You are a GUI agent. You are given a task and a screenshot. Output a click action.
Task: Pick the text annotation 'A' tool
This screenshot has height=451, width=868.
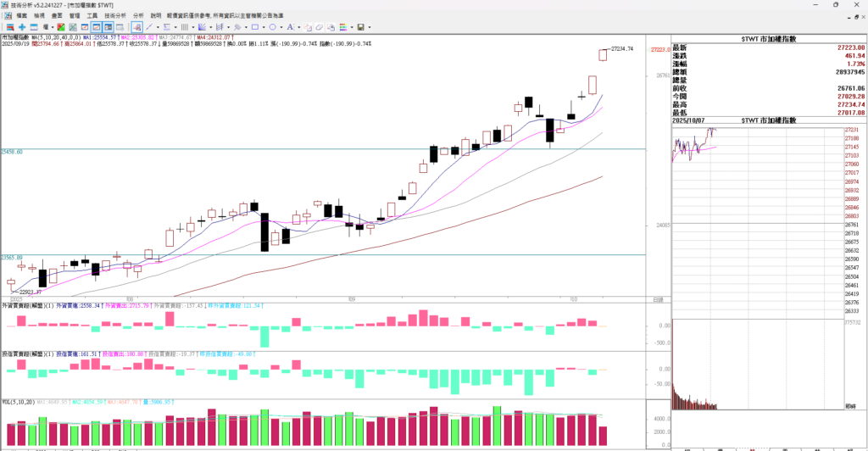coord(289,27)
